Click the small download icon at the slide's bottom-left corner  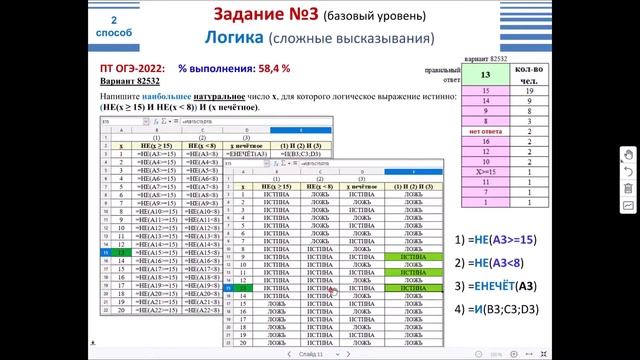pos(93,343)
